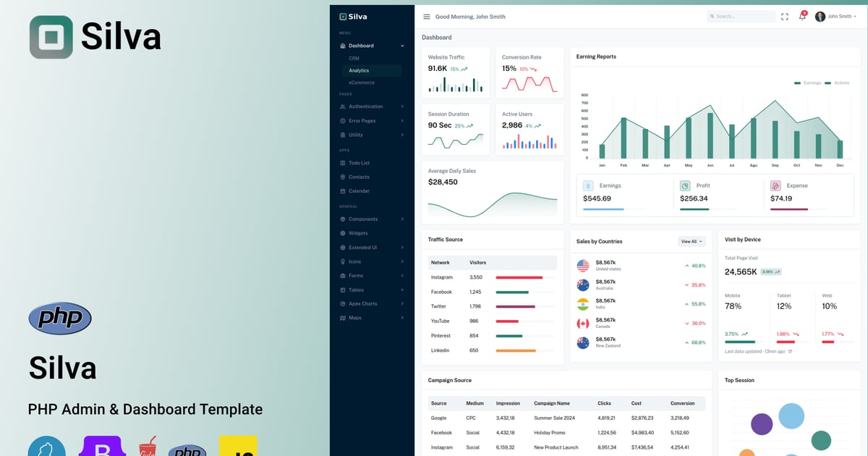
Task: Click the header search field
Action: click(741, 17)
